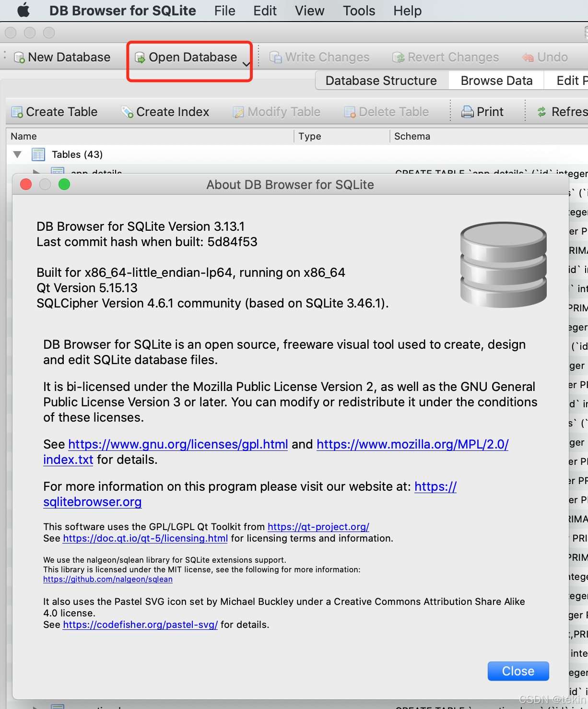Switch to the Database Structure tab
Screen dimensions: 588x709
click(381, 81)
